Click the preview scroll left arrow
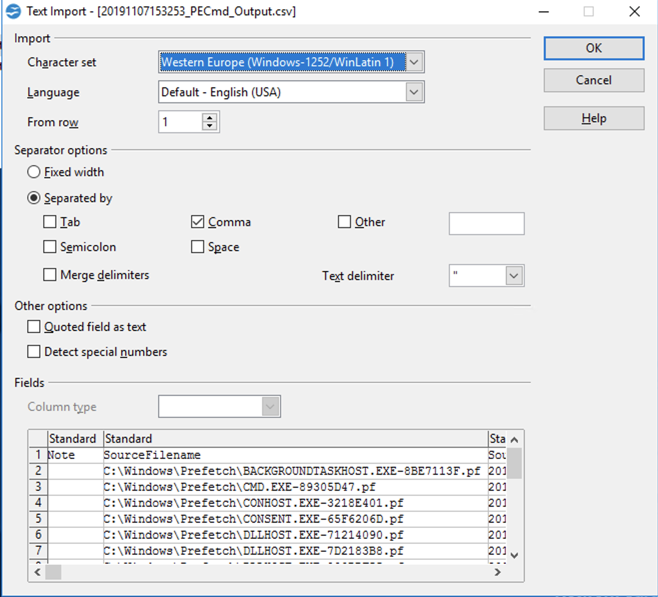658x597 pixels. (37, 572)
